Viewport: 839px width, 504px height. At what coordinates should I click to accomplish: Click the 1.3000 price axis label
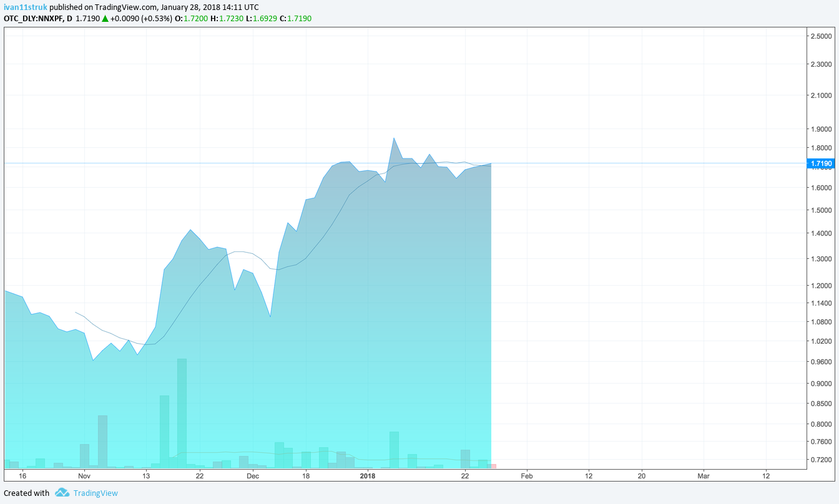[822, 258]
